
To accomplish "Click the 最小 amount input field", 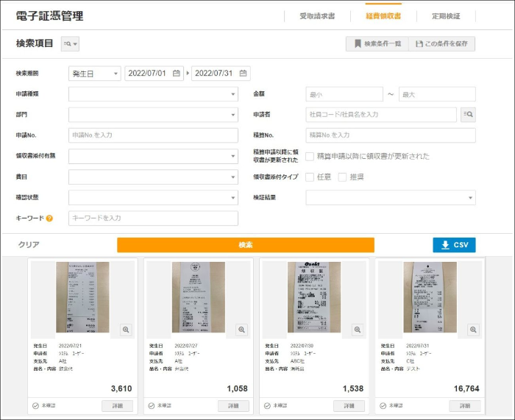I will [x=344, y=94].
